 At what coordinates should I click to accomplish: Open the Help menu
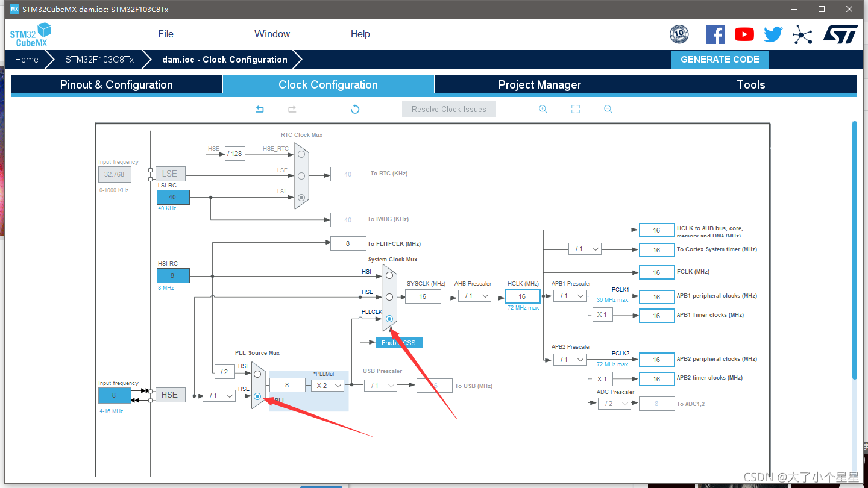coord(360,34)
